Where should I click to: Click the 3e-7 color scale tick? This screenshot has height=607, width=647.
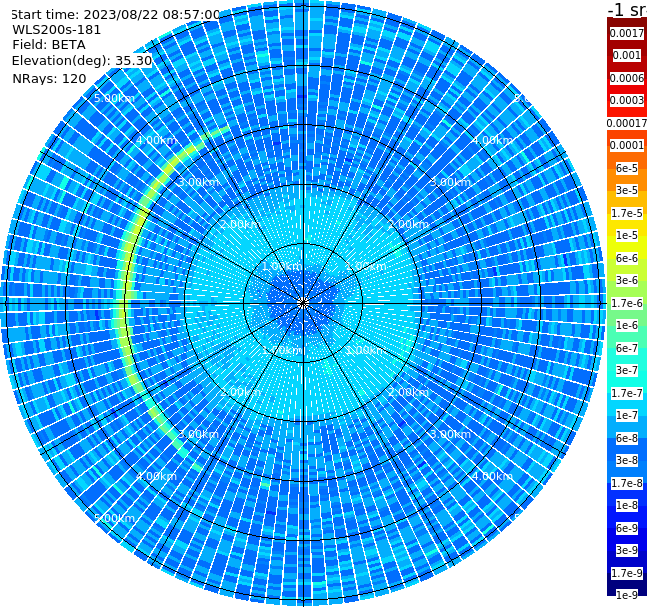tap(627, 370)
